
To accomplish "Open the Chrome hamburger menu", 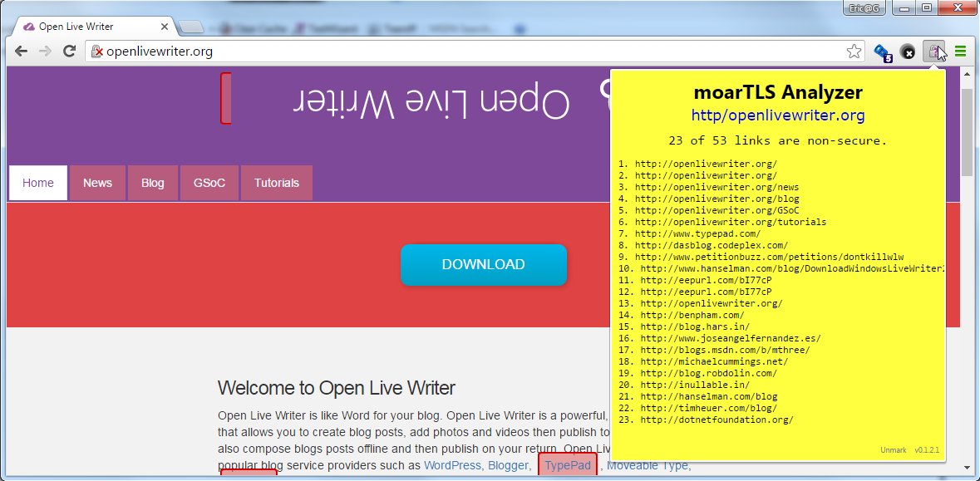I will (961, 52).
